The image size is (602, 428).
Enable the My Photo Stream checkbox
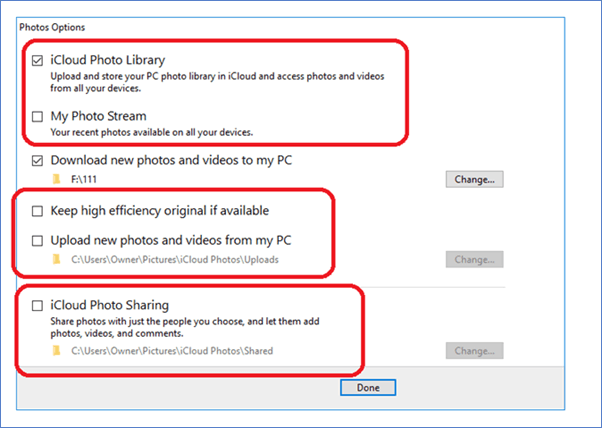38,116
